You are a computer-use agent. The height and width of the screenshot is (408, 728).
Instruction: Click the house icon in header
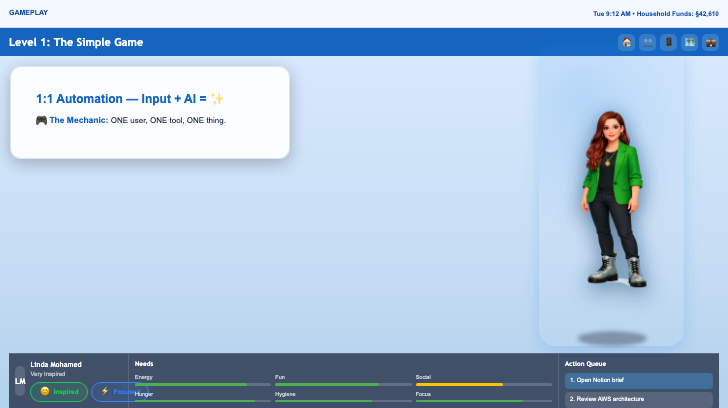click(627, 42)
